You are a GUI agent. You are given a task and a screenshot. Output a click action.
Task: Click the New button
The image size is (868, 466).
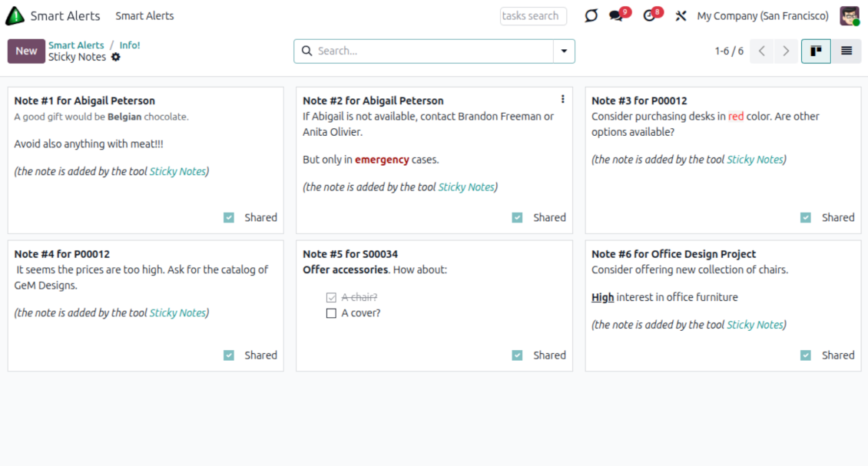click(26, 51)
